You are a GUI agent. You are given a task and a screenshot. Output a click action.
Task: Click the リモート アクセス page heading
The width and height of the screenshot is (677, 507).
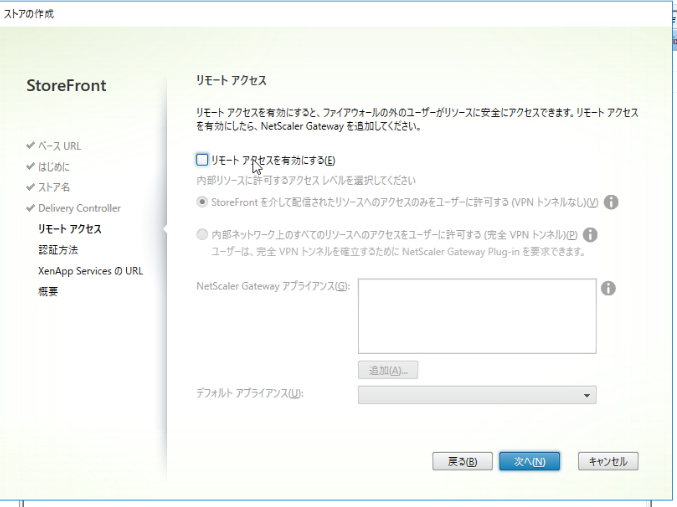pos(231,80)
